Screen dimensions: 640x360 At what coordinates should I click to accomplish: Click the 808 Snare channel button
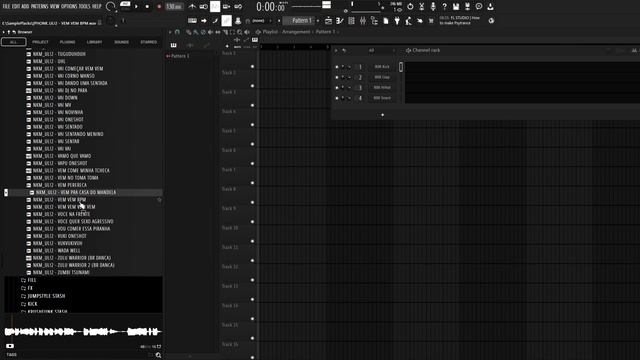382,98
